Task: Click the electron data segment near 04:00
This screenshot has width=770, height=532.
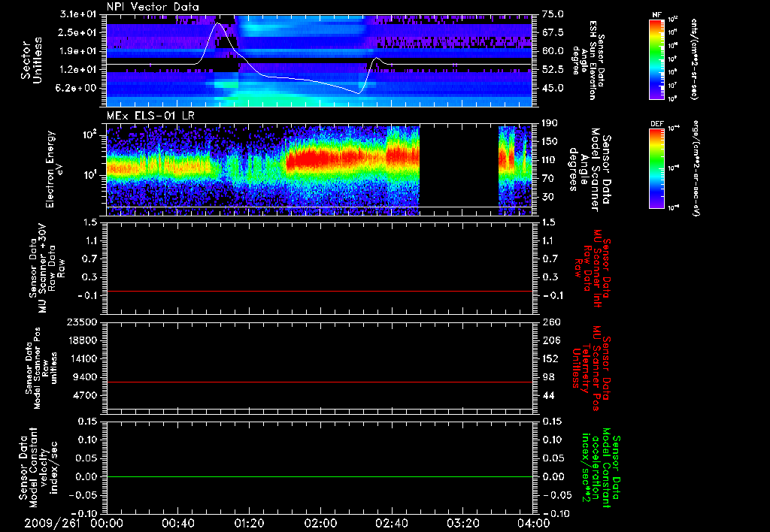Action: pyautogui.click(x=515, y=171)
